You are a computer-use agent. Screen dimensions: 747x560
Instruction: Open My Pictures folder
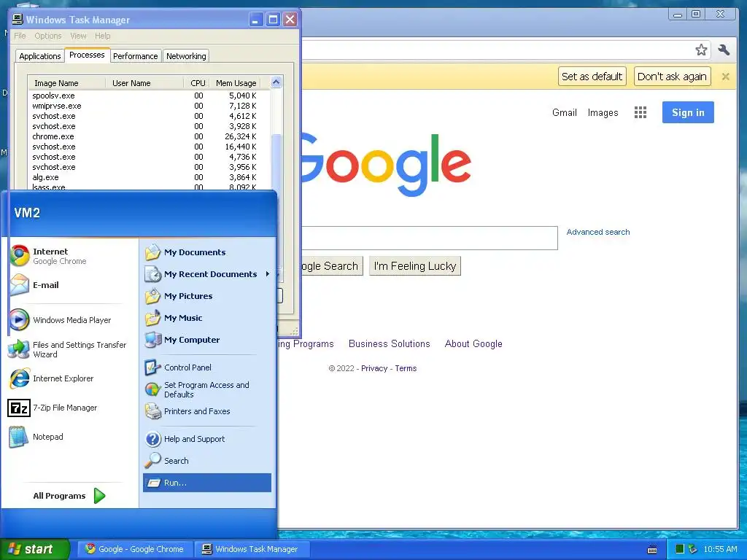click(188, 296)
